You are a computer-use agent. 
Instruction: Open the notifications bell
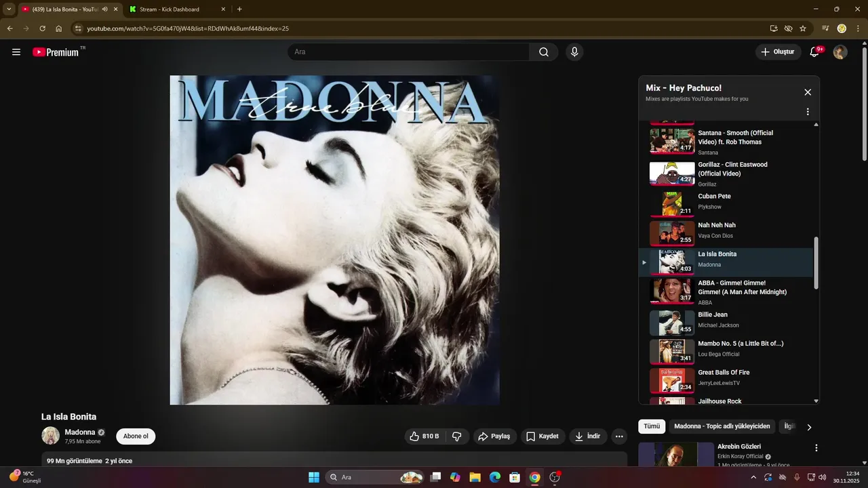(x=815, y=52)
